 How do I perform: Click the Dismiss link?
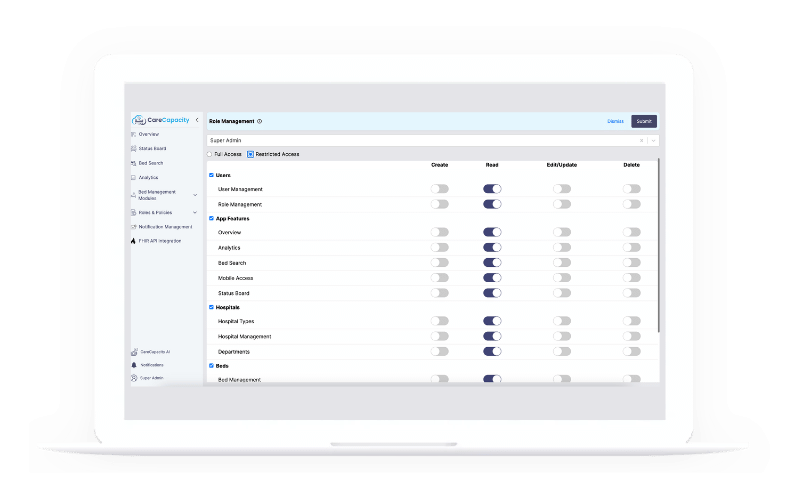click(x=615, y=122)
